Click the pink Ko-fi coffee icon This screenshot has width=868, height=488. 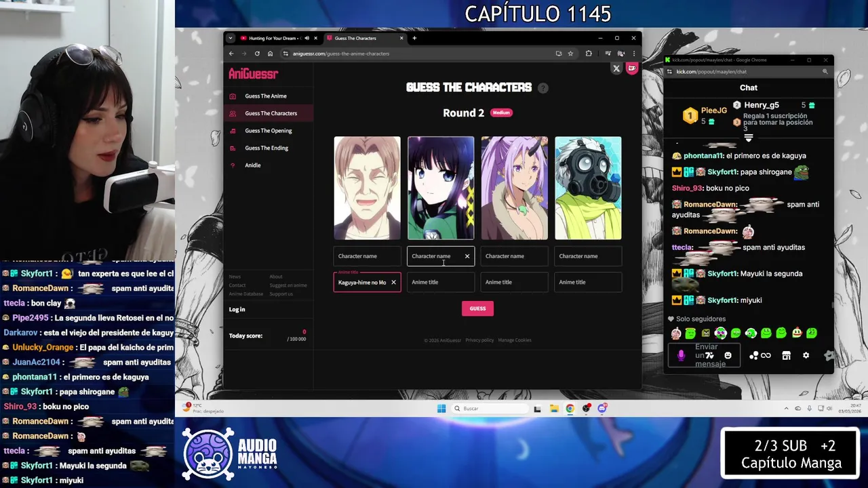tap(632, 68)
